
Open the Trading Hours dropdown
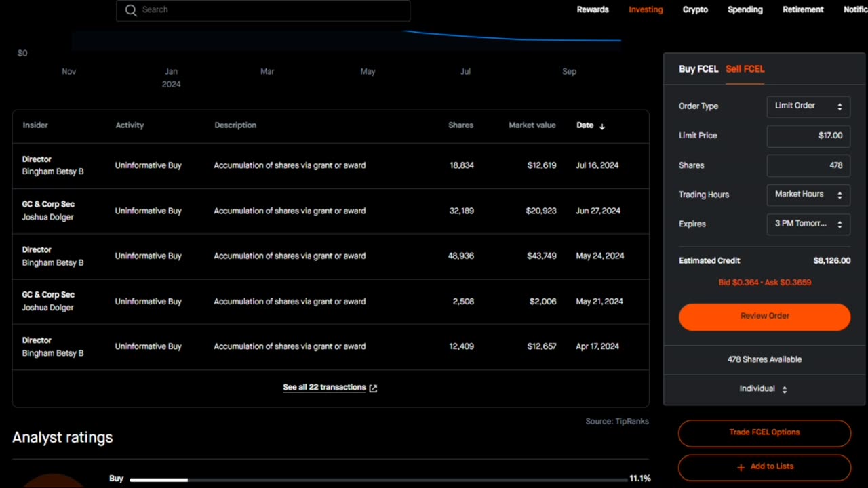(808, 195)
